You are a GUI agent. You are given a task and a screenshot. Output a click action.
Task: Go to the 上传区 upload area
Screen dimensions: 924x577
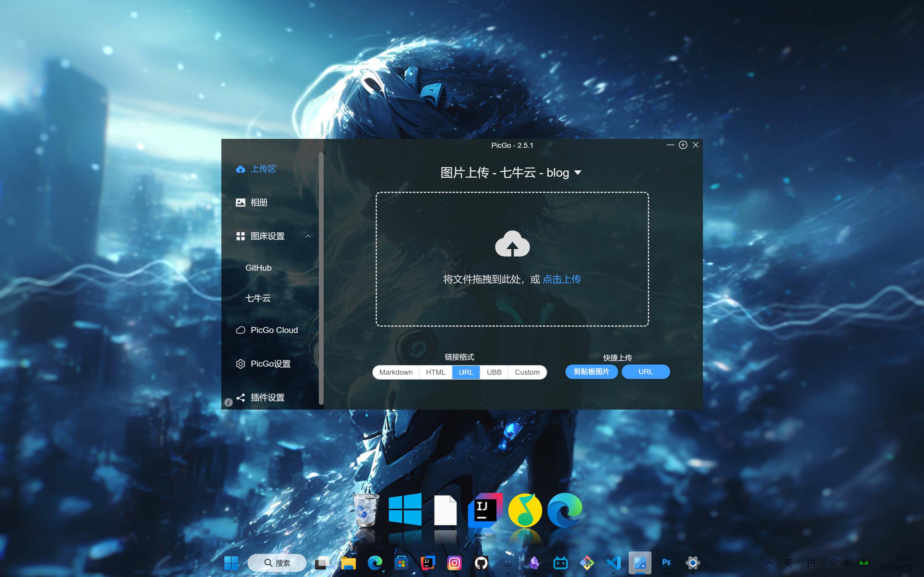pyautogui.click(x=263, y=169)
